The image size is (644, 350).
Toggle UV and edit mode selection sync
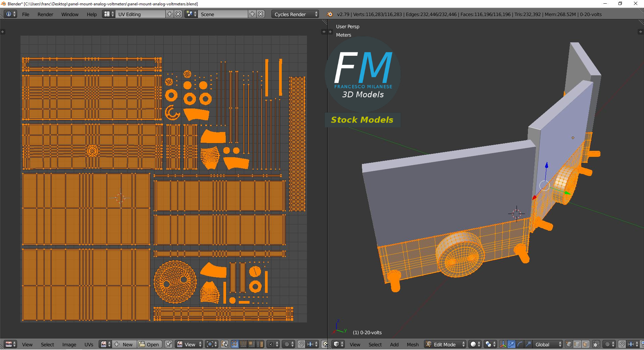224,344
